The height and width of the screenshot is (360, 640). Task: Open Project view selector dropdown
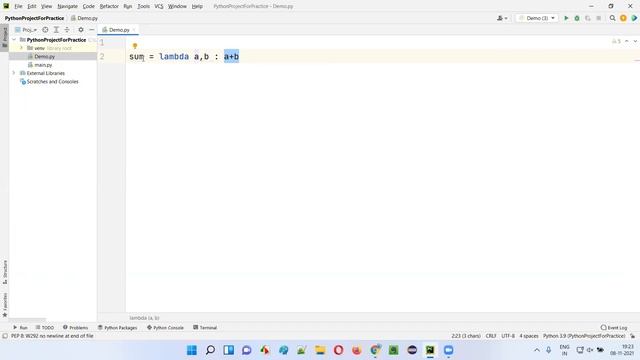26,30
